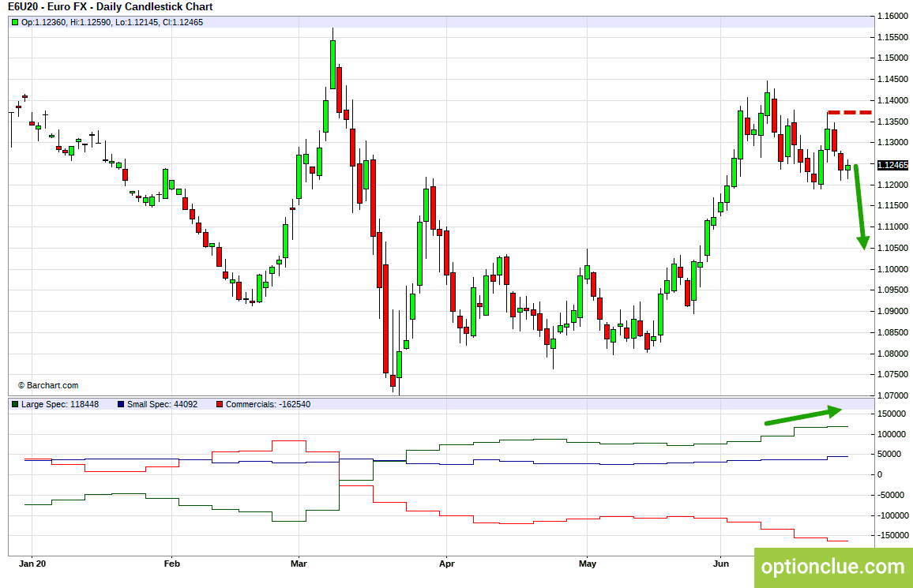
Task: Click the Small Spec: 44092 legend label
Action: click(163, 404)
